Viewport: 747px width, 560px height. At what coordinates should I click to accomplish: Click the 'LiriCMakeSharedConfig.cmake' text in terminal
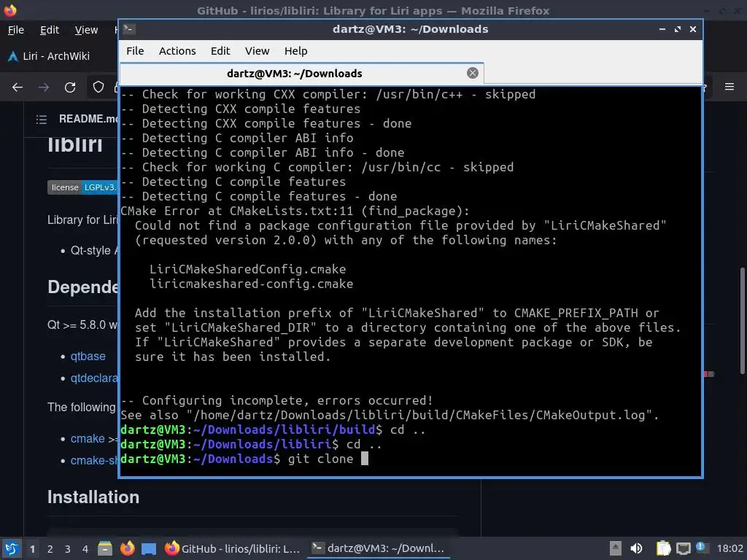tap(248, 270)
